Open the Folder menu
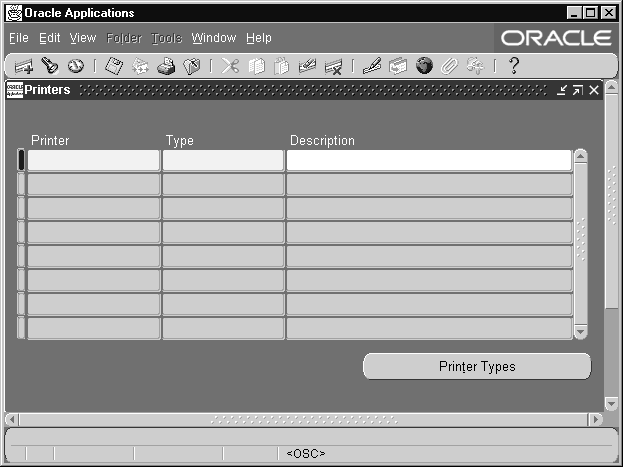The width and height of the screenshot is (625, 470). pos(124,38)
